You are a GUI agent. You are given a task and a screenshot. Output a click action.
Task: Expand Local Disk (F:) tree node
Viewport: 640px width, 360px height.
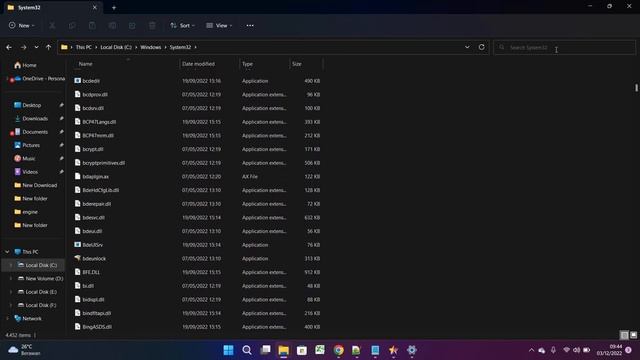click(x=11, y=305)
